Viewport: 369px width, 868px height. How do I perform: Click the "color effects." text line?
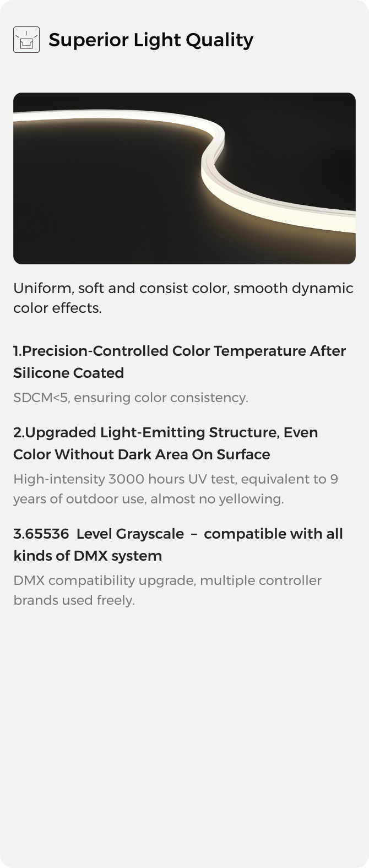57,308
